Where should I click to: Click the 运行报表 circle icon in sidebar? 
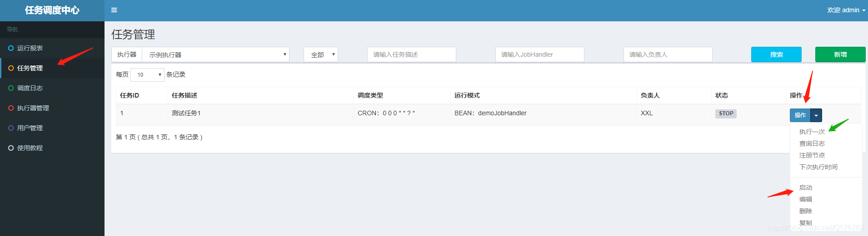coord(11,48)
